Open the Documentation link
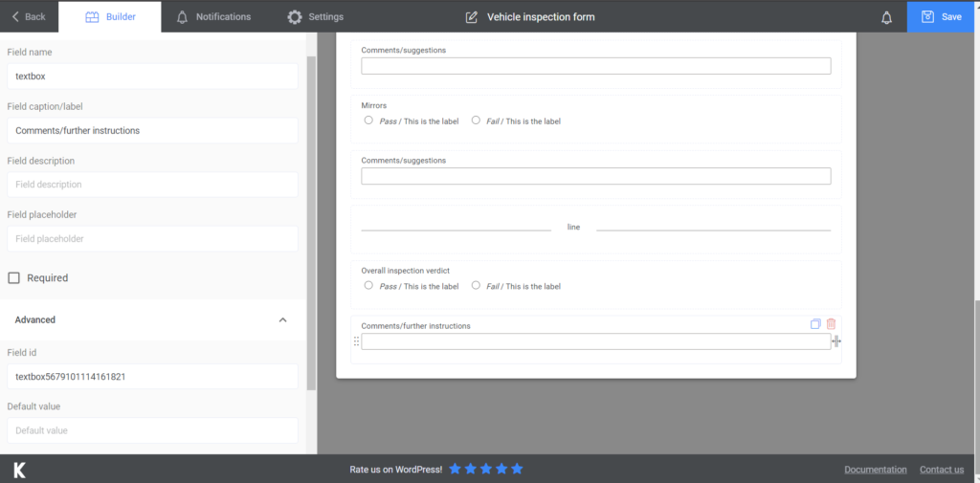Screen dimensions: 980x483 (875, 470)
